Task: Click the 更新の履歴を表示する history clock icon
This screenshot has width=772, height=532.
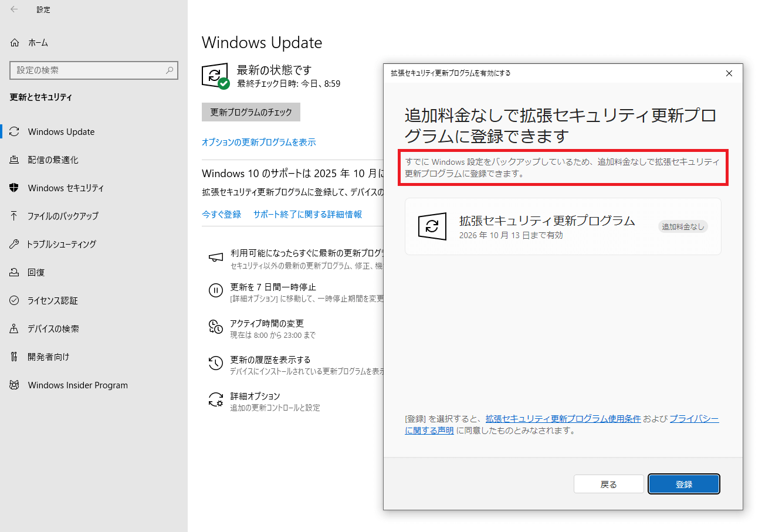Action: tap(216, 363)
